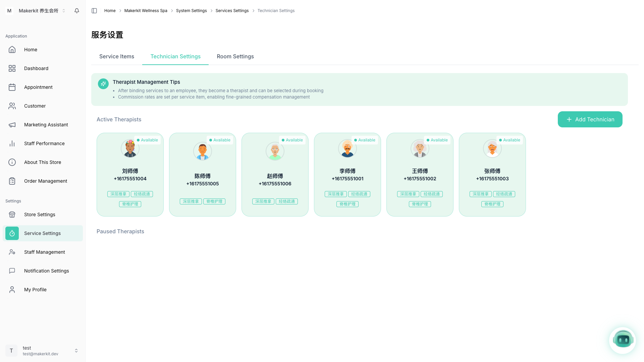Toggle the sidebar panel icon
Viewport: 644px width, 362px height.
click(94, 11)
